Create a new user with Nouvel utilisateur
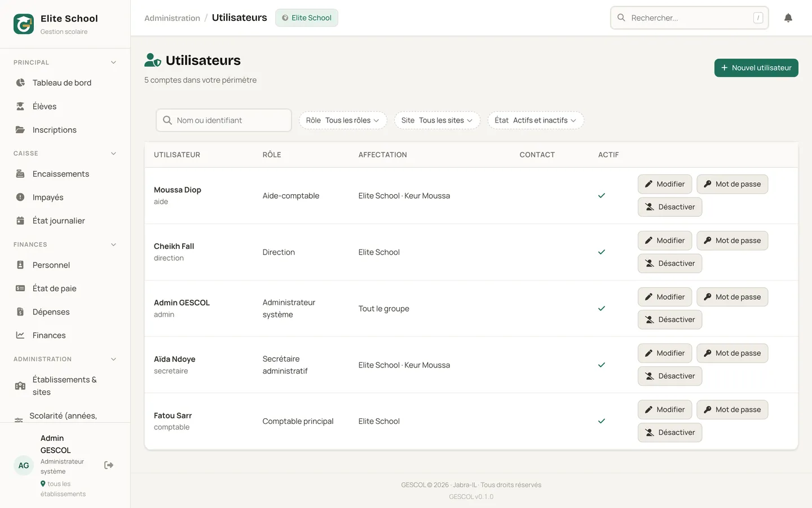812x508 pixels. (756, 68)
